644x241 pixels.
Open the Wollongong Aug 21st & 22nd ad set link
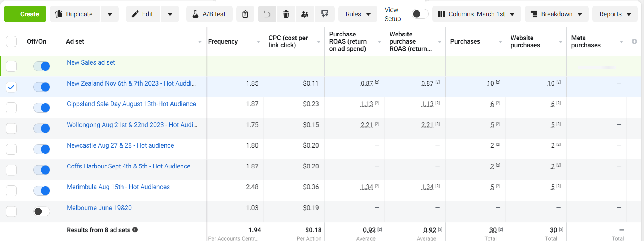coord(132,125)
